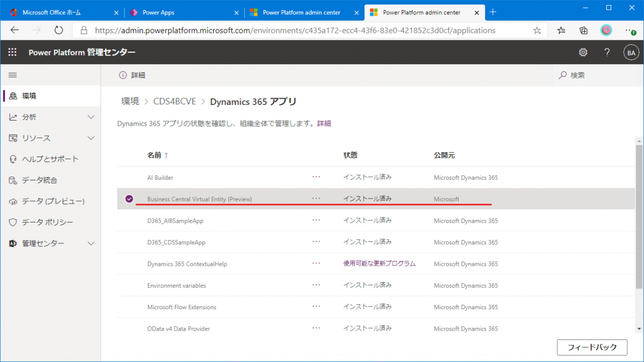Viewport: 644px width, 362px height.
Task: Open the browser profile picture
Action: click(x=606, y=30)
